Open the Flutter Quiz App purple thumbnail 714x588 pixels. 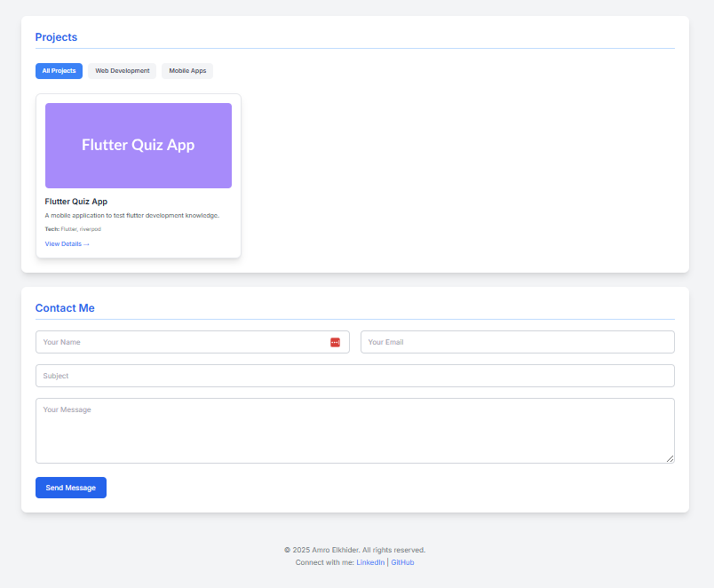point(139,146)
